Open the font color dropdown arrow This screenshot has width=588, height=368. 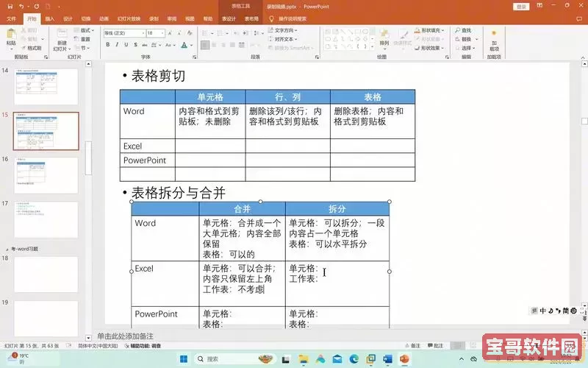coord(191,45)
